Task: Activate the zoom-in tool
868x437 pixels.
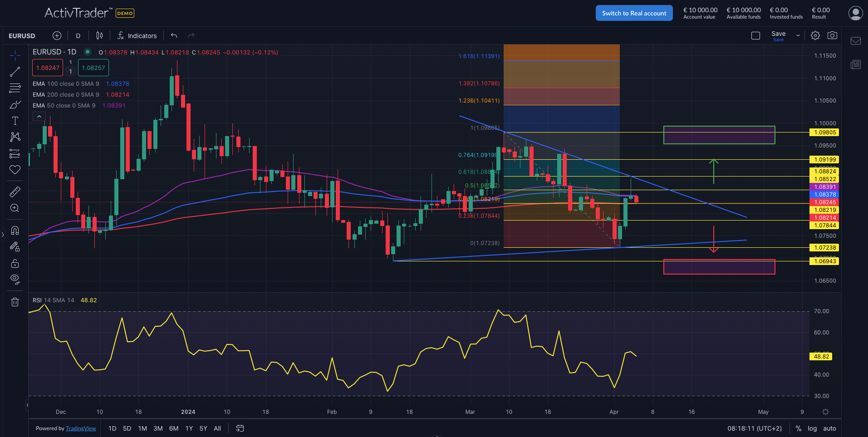Action: click(15, 208)
